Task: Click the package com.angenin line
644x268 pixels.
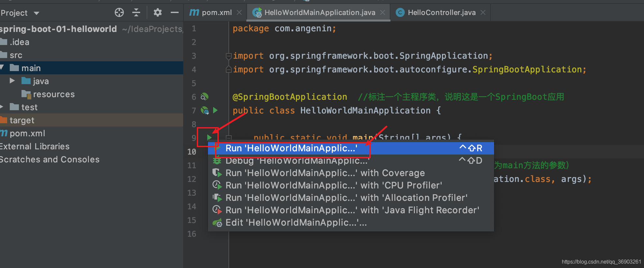Action: [284, 29]
